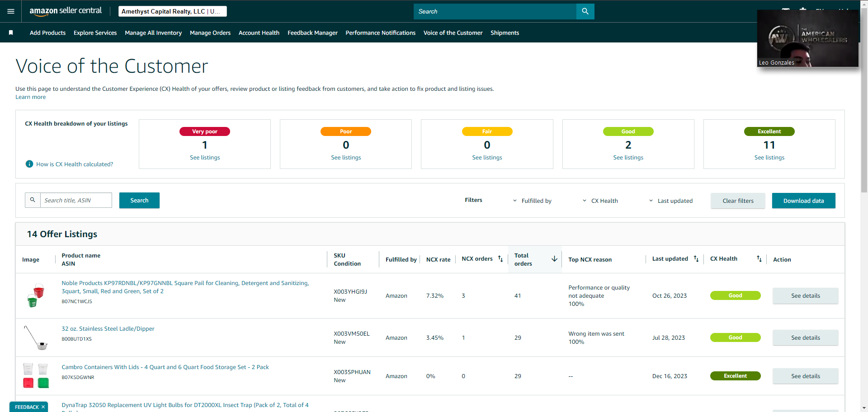Sort by NCX orders column arrows

[500, 259]
